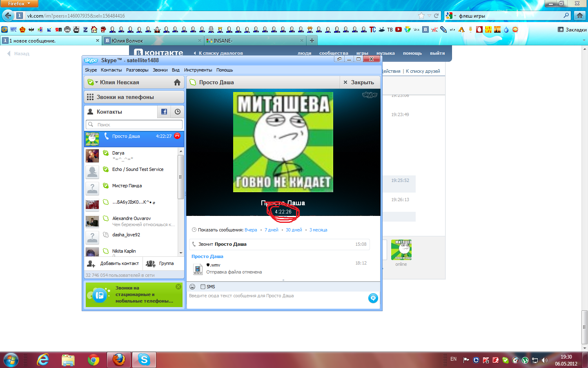Focus the Поиск contact search field

coord(134,124)
